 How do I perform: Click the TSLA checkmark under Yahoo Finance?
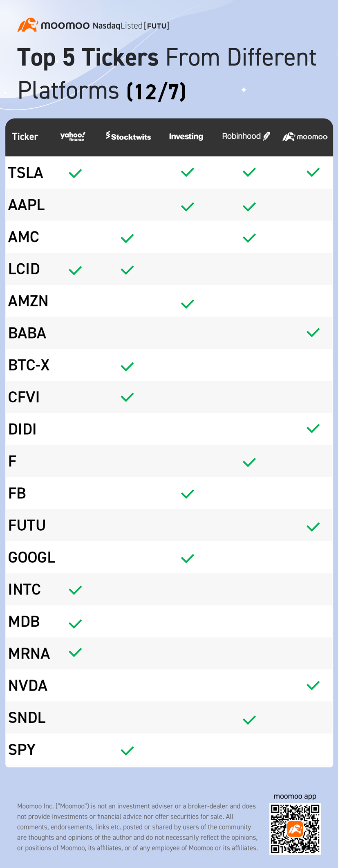(75, 173)
